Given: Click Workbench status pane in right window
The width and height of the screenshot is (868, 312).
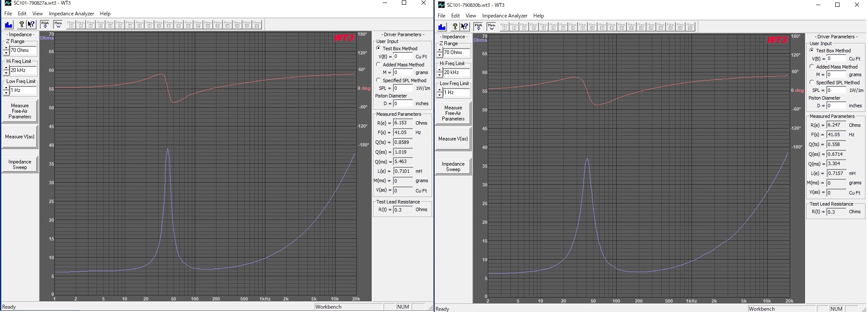Looking at the screenshot, I should pos(782,309).
